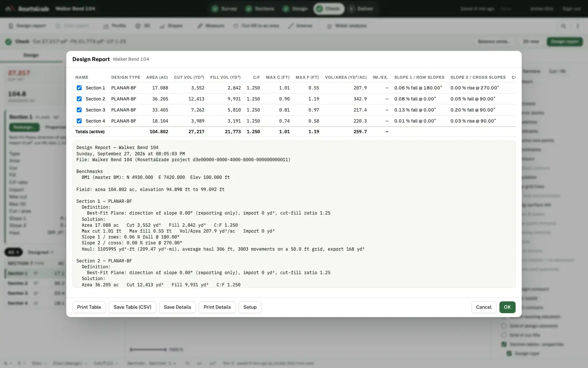Click the FILL VOL (YD³) column header
The image size is (588, 368).
[x=225, y=77]
